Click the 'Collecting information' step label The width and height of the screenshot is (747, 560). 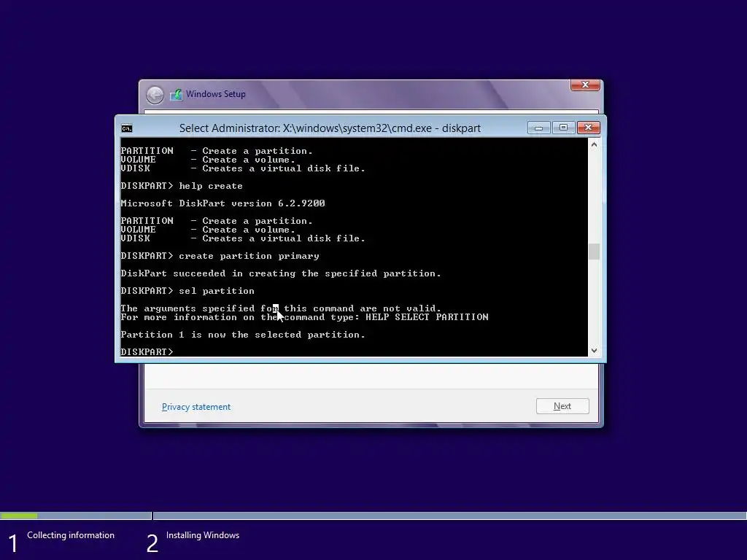pos(71,535)
